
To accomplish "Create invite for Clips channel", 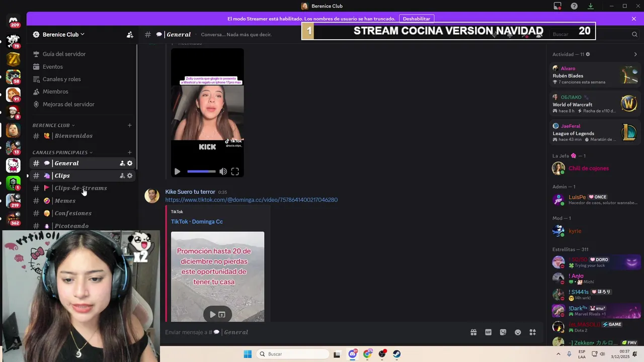I will [122, 176].
